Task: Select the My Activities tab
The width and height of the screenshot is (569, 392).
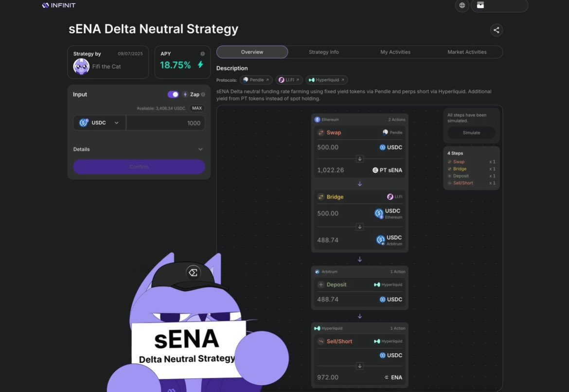Action: pos(396,52)
